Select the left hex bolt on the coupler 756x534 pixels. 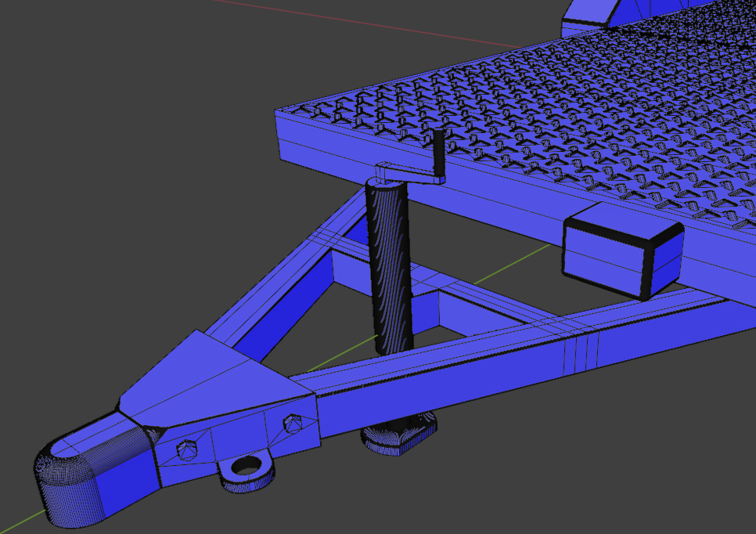pyautogui.click(x=188, y=450)
